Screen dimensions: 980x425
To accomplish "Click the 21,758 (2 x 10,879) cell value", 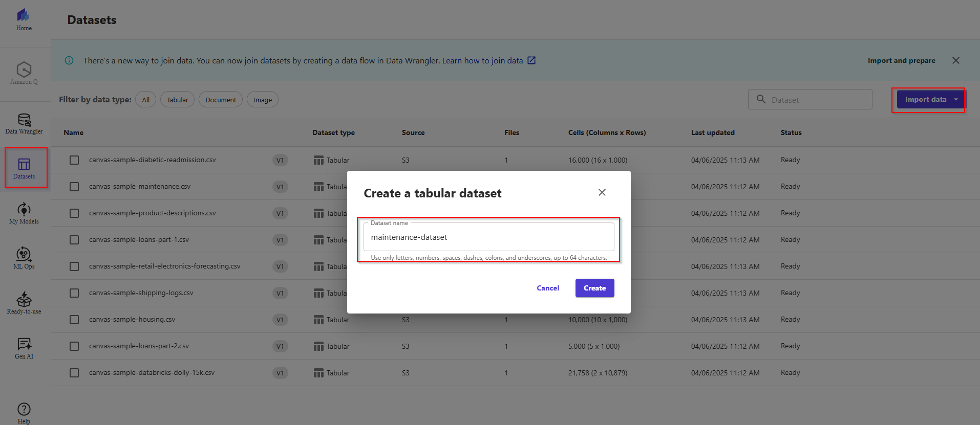I will [x=598, y=373].
